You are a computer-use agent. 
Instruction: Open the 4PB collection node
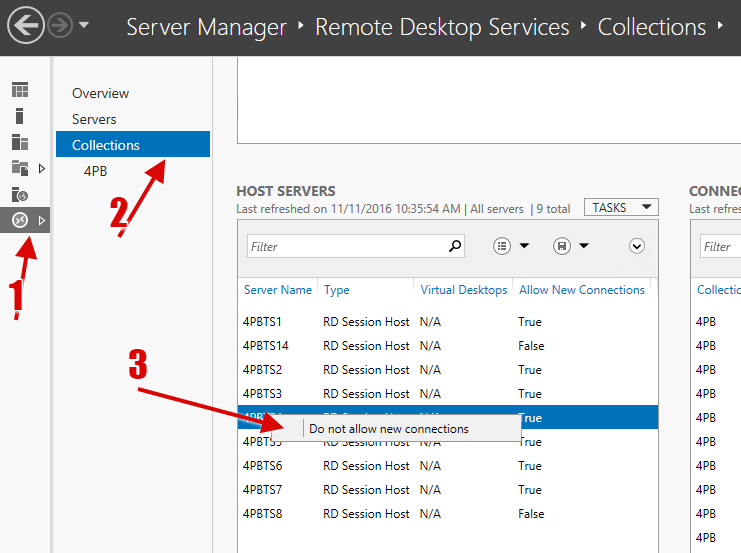point(95,171)
